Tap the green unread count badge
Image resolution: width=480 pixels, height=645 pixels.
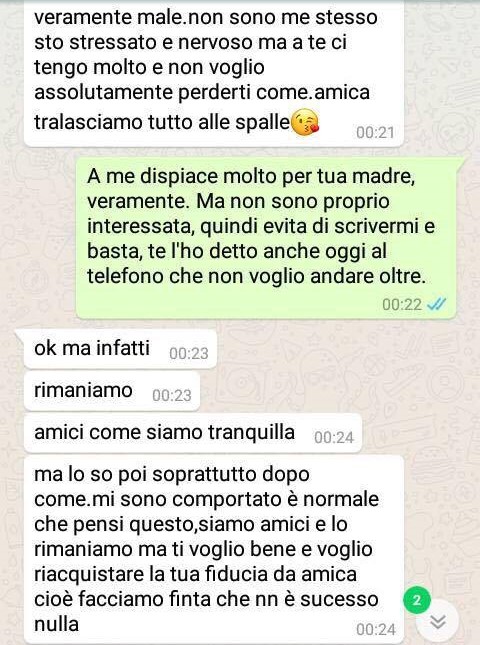[417, 600]
